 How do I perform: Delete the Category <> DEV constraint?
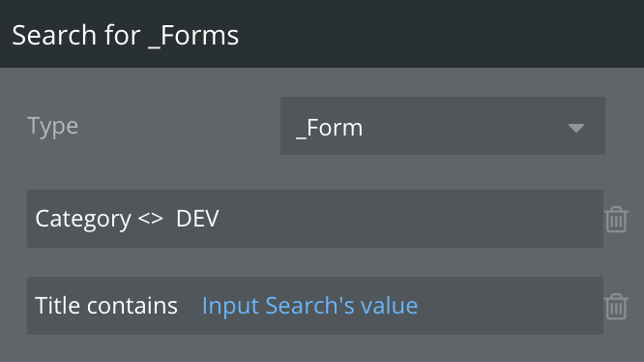point(616,220)
